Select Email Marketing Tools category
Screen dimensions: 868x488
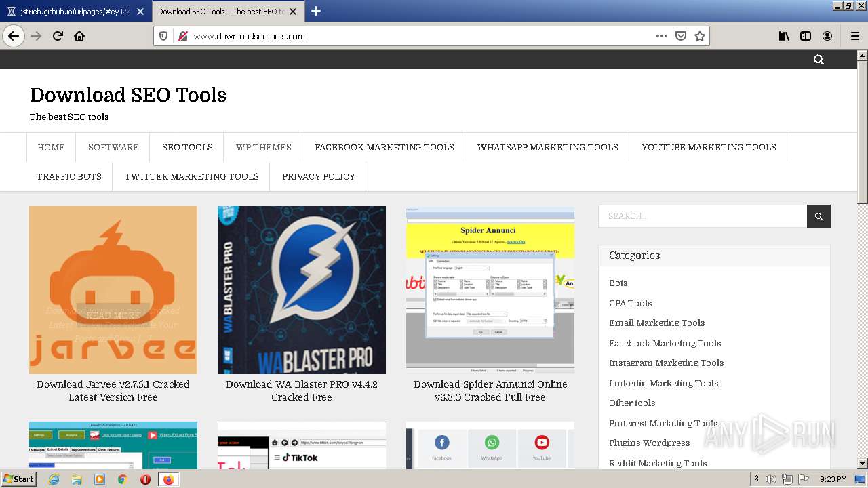[x=656, y=323]
